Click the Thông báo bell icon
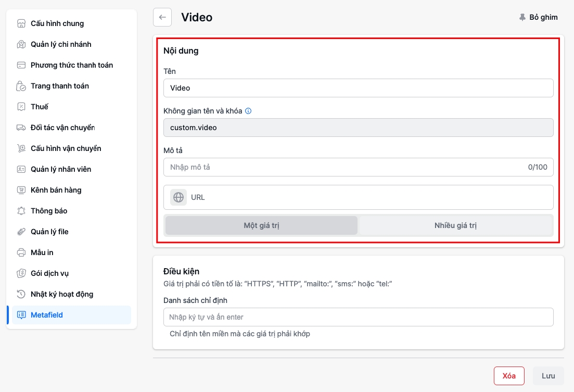The height and width of the screenshot is (392, 574). tap(21, 211)
